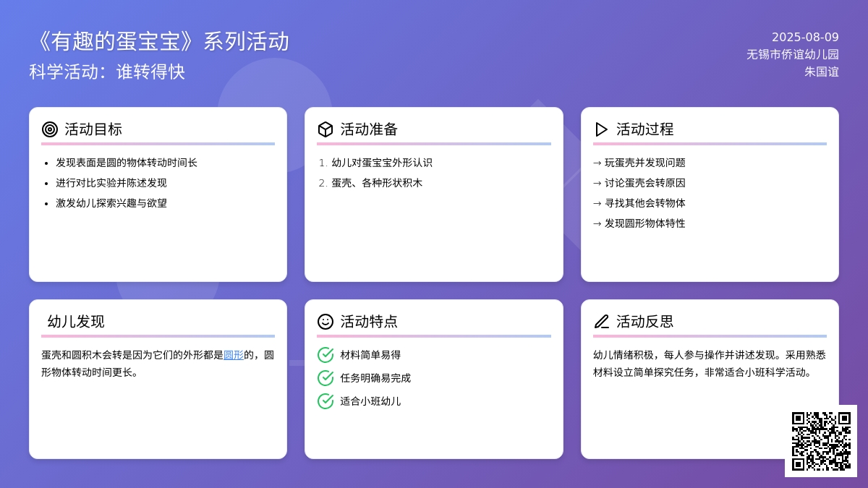Click the pencil icon beside 活动反思
The height and width of the screenshot is (488, 868).
[601, 322]
